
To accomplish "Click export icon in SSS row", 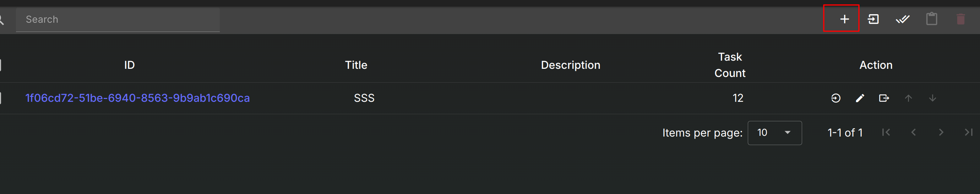I will (884, 98).
